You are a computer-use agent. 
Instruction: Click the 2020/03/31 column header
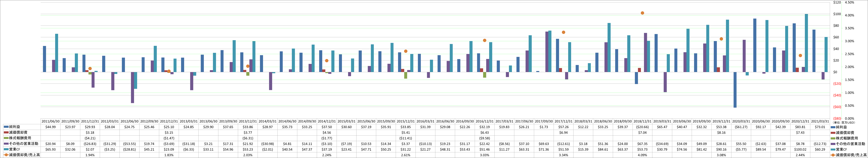click(x=741, y=121)
